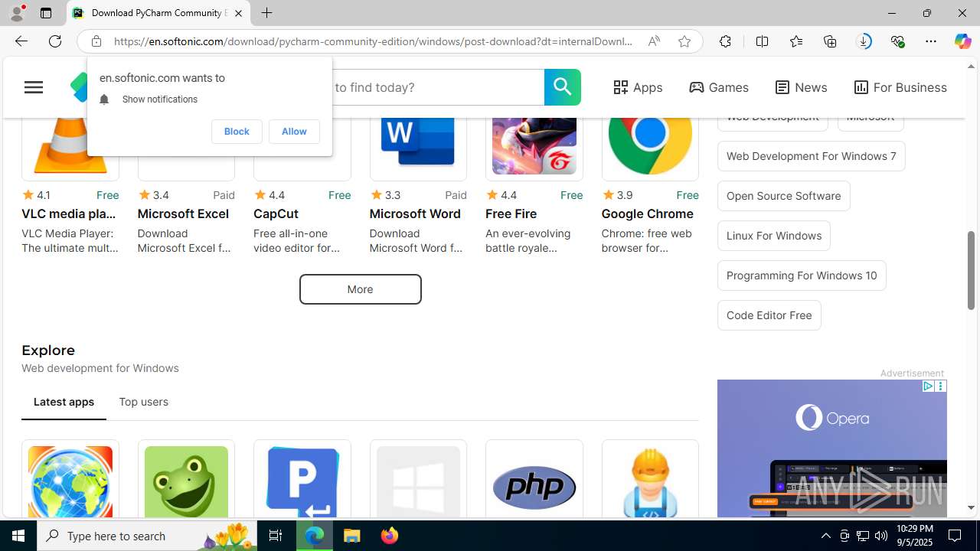This screenshot has width=980, height=551.
Task: Open the News menu item
Action: 801,87
